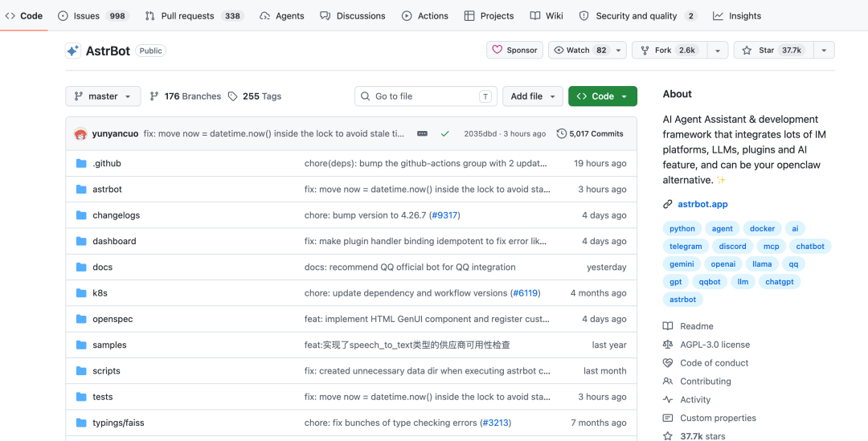The height and width of the screenshot is (441, 868).
Task: Open commit 2035dbd
Action: [479, 133]
